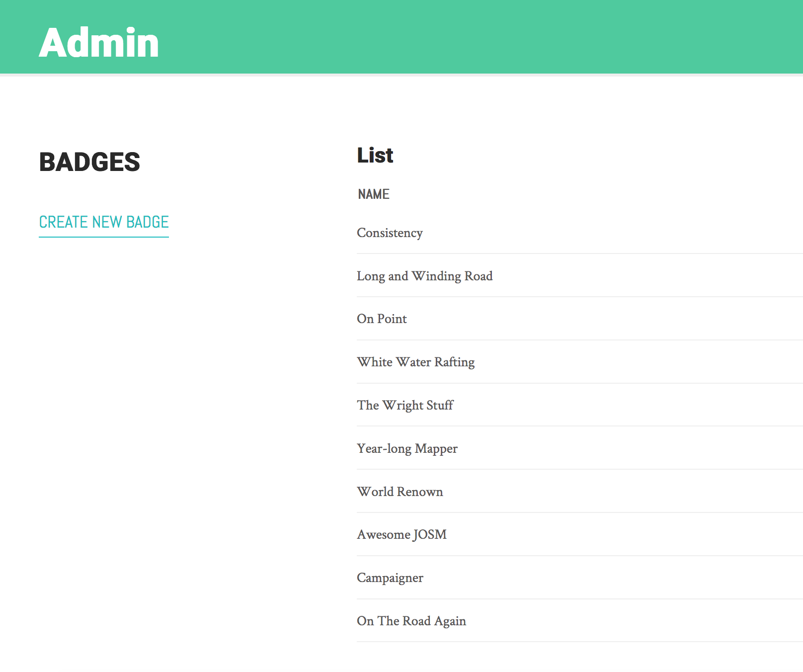Select the Campaigner badge entry
The height and width of the screenshot is (672, 803).
(390, 578)
